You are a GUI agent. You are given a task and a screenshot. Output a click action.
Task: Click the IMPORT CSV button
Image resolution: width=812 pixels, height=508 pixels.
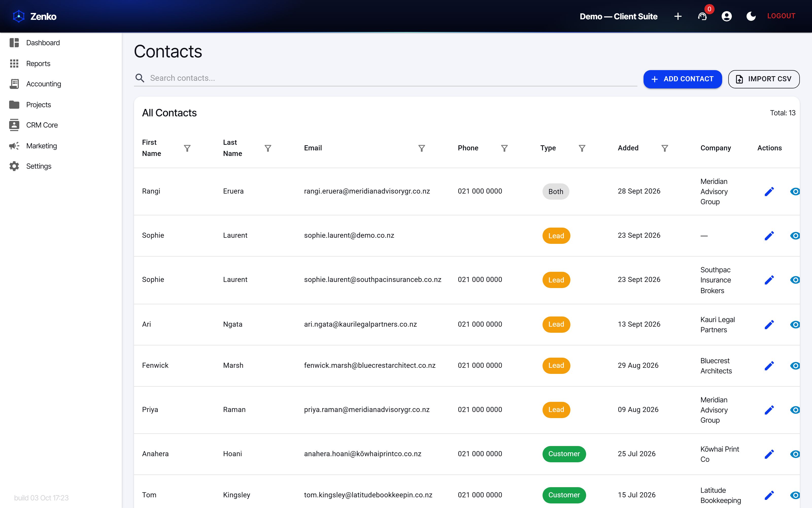(x=764, y=79)
